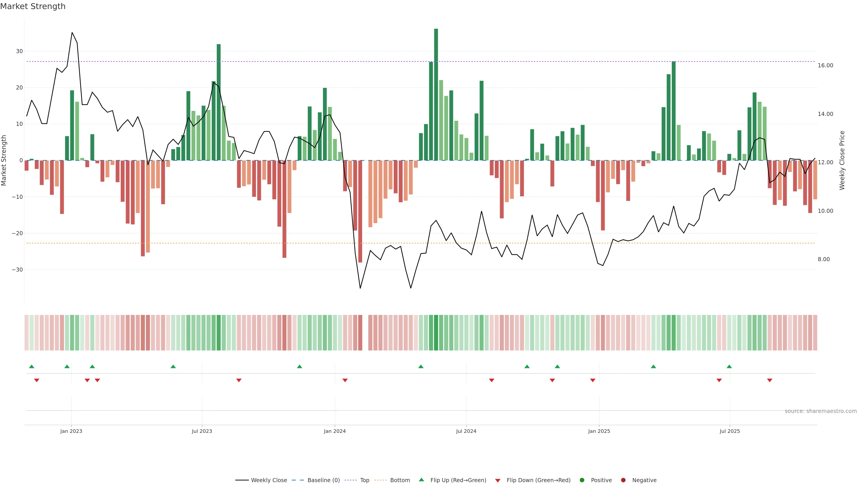868x488 pixels.
Task: Click the Baseline (0) legend dashed icon
Action: click(x=297, y=480)
